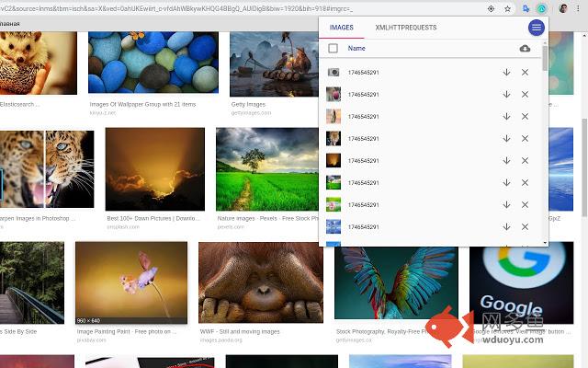Download the row with pink flower on green thumbnail
The height and width of the screenshot is (368, 588).
tap(506, 204)
